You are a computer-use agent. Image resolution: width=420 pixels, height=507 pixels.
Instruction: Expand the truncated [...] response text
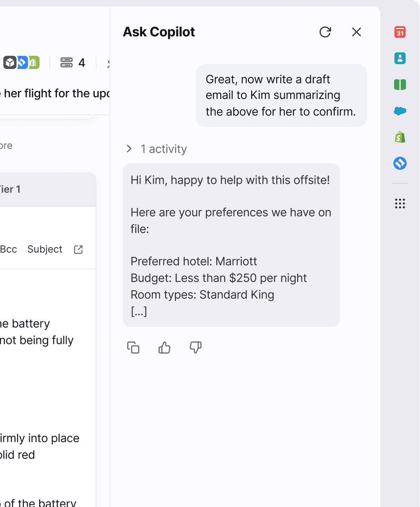coord(139,311)
